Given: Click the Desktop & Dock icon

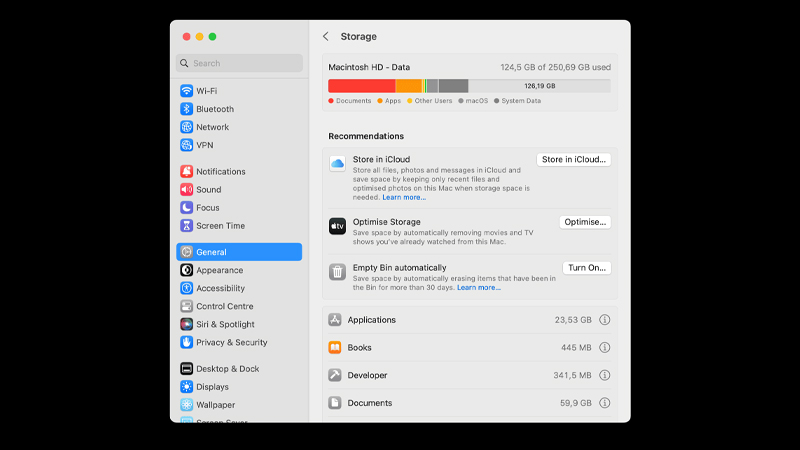Looking at the screenshot, I should (187, 368).
